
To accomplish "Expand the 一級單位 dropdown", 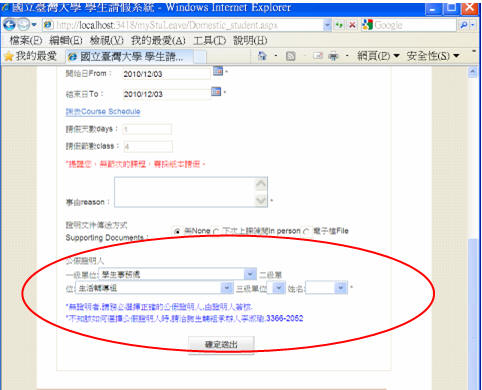I will point(250,274).
